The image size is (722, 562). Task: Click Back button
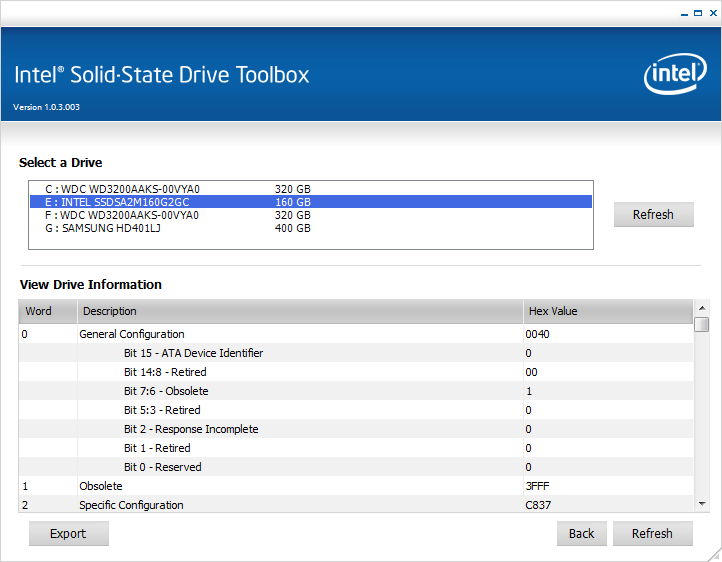582,533
